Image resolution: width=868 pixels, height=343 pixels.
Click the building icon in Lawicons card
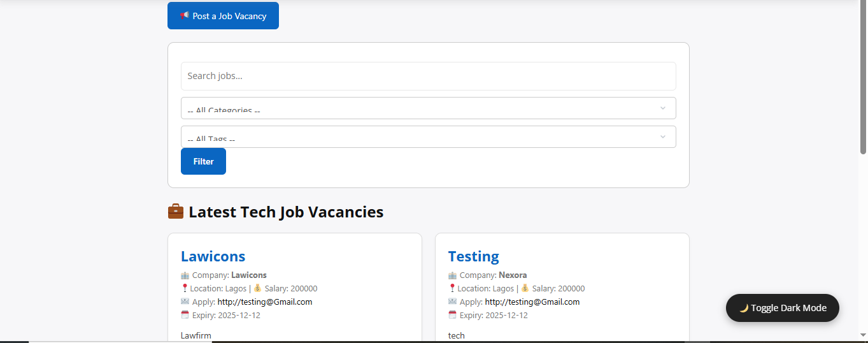(x=185, y=275)
